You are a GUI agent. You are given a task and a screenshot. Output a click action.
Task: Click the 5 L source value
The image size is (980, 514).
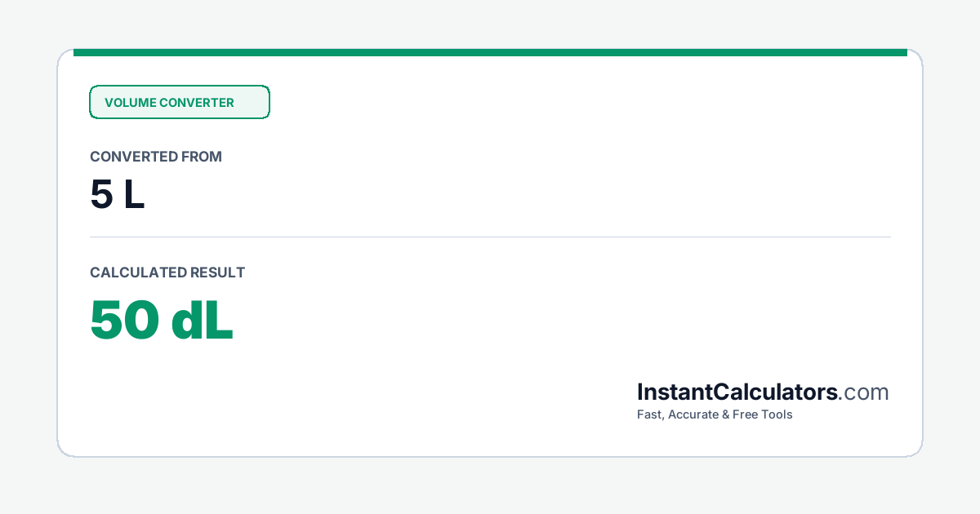[x=118, y=195]
